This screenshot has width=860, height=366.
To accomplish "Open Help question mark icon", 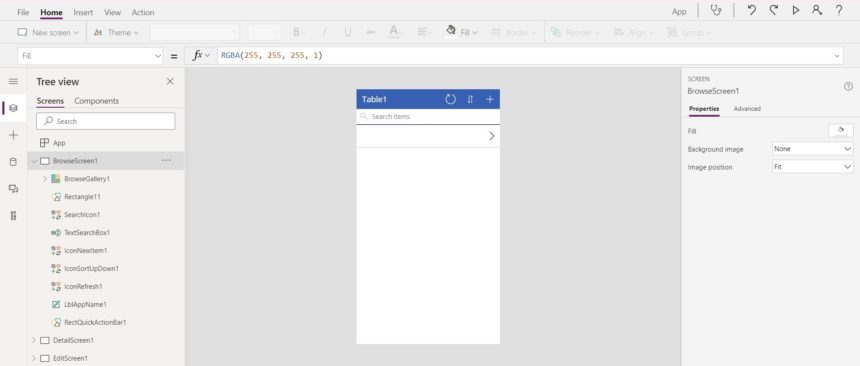I will (839, 10).
